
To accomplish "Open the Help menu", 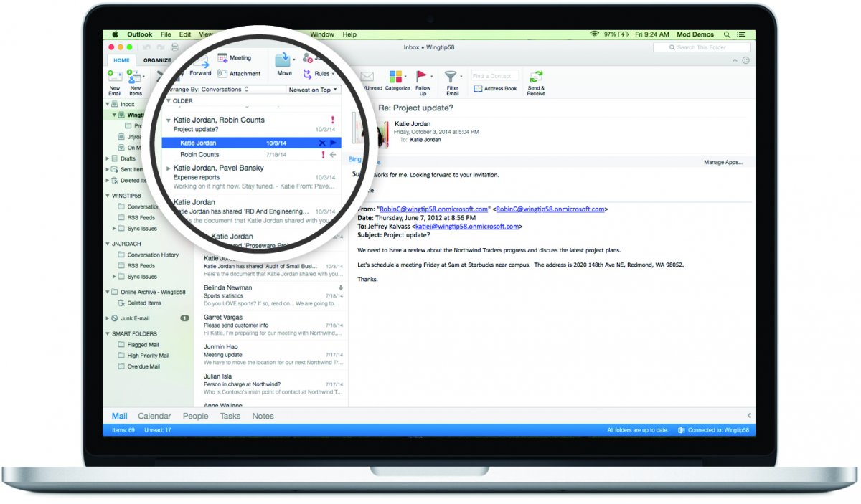I will [349, 34].
